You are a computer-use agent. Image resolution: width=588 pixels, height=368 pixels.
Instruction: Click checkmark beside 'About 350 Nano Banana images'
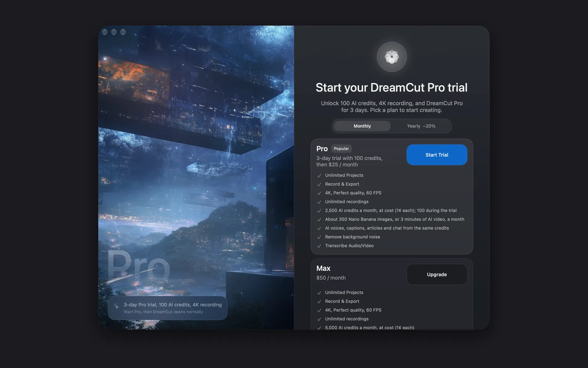(319, 220)
